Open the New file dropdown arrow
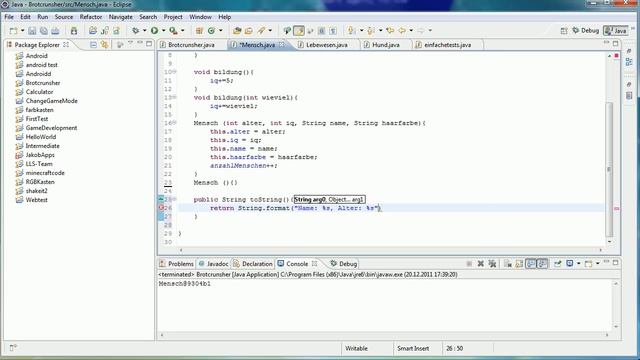640x360 pixels. click(22, 31)
